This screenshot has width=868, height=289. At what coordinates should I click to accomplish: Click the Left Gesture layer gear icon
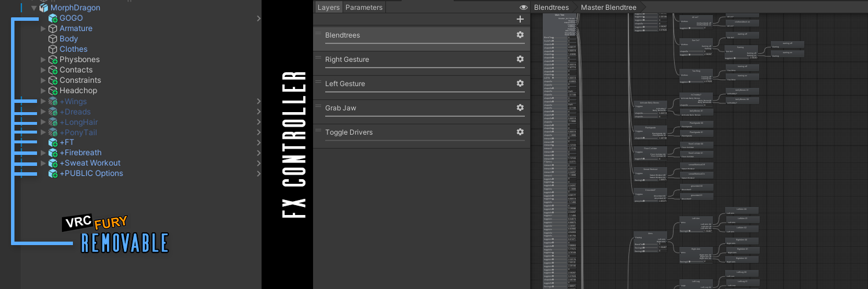tap(520, 83)
